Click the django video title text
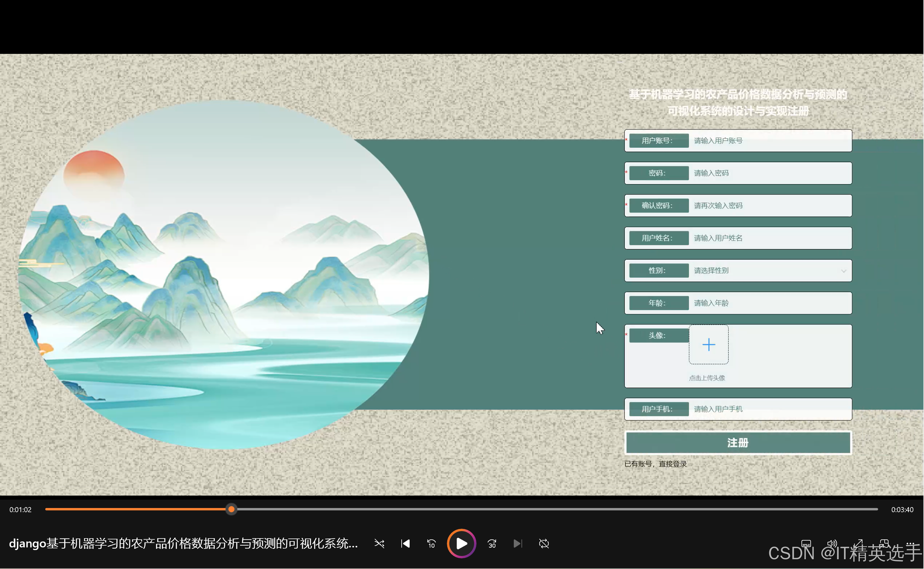This screenshot has width=924, height=569. [183, 544]
